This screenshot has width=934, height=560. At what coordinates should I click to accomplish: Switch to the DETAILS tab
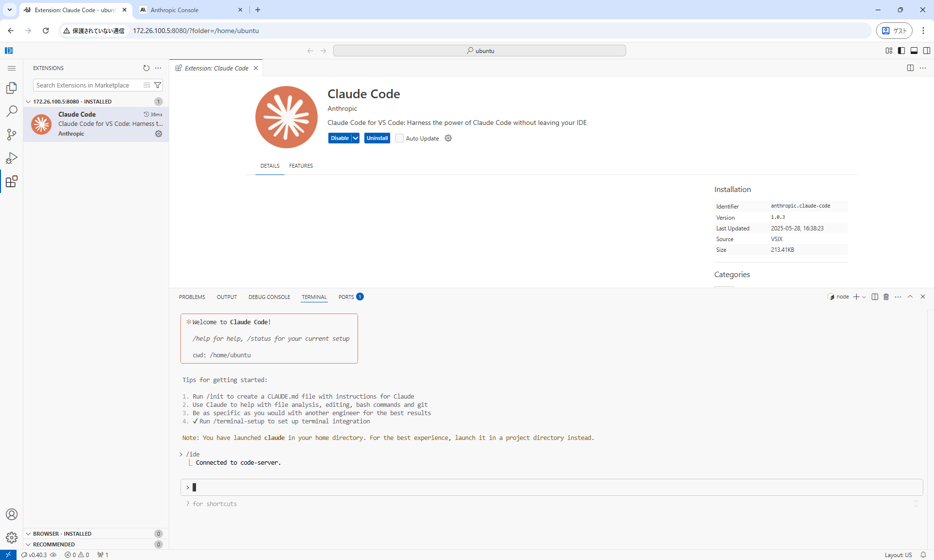tap(270, 166)
